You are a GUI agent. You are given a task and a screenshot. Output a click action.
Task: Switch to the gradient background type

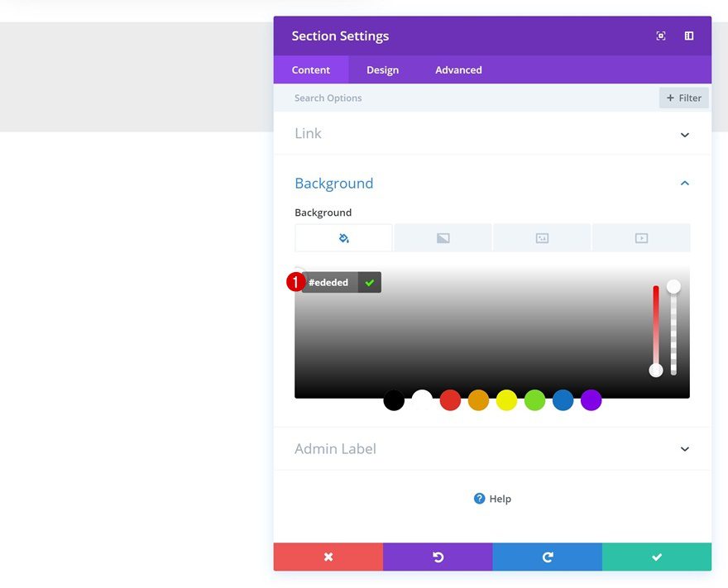(x=442, y=237)
